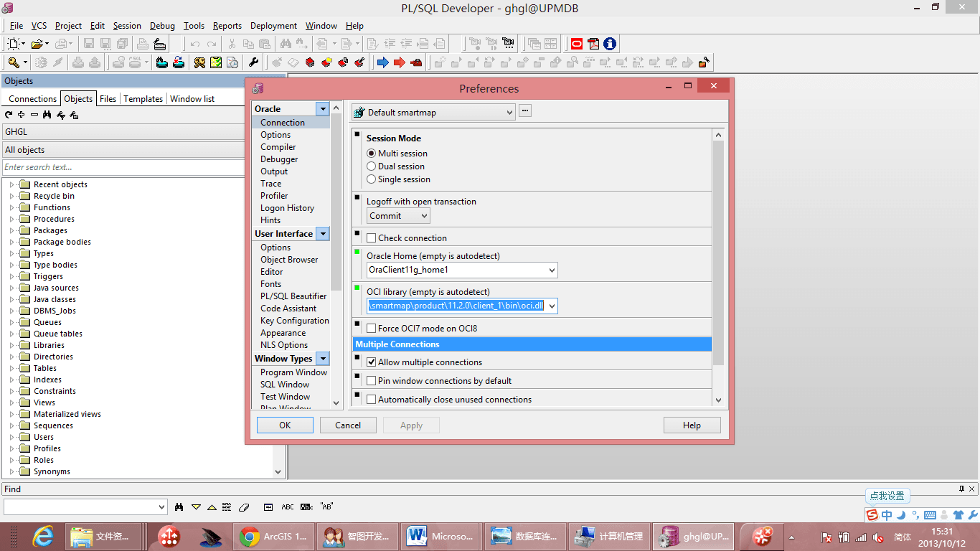Click the crossed keys toolbar icon

click(x=199, y=62)
